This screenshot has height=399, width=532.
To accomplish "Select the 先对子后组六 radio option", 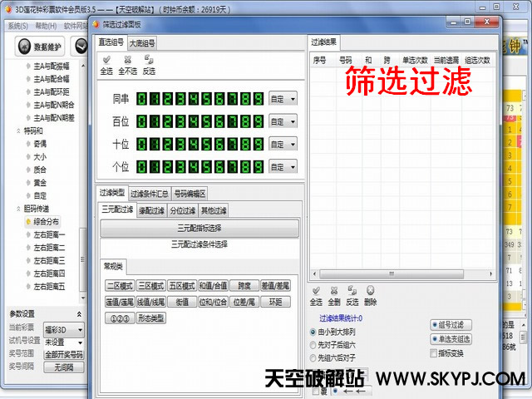I will 313,344.
